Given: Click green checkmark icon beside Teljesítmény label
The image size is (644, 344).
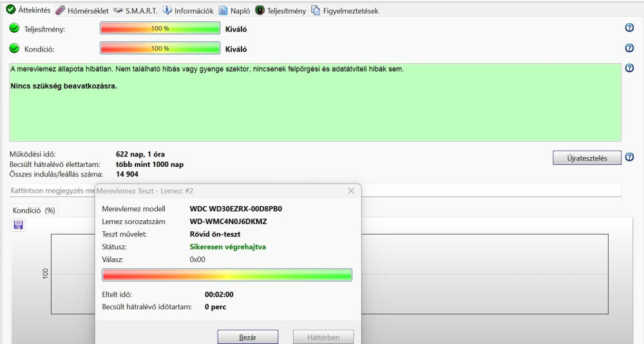Looking at the screenshot, I should (x=14, y=28).
